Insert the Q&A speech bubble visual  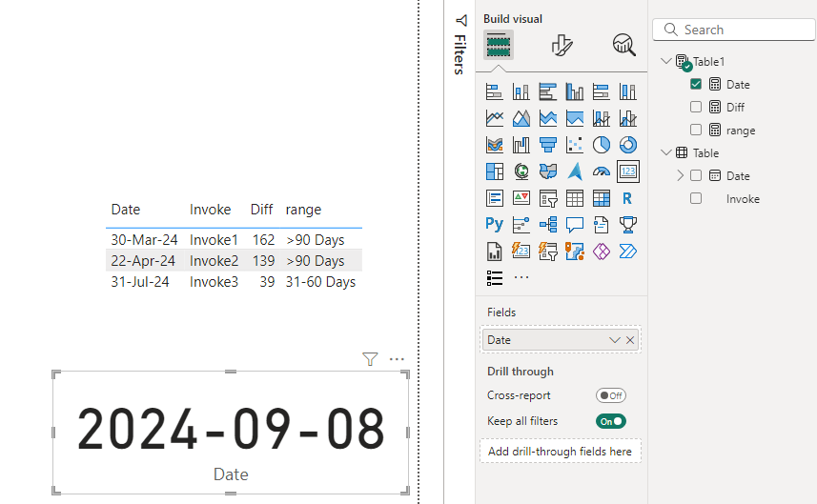coord(574,225)
